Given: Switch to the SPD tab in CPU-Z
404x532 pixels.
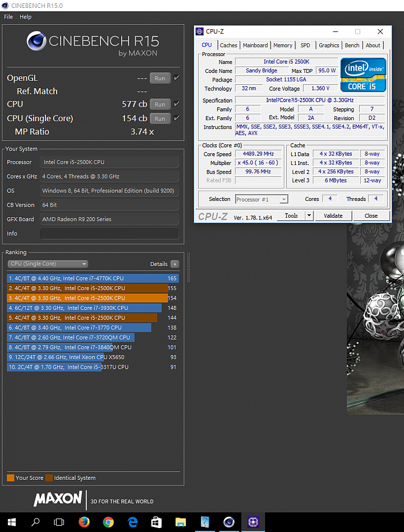Looking at the screenshot, I should tap(305, 45).
